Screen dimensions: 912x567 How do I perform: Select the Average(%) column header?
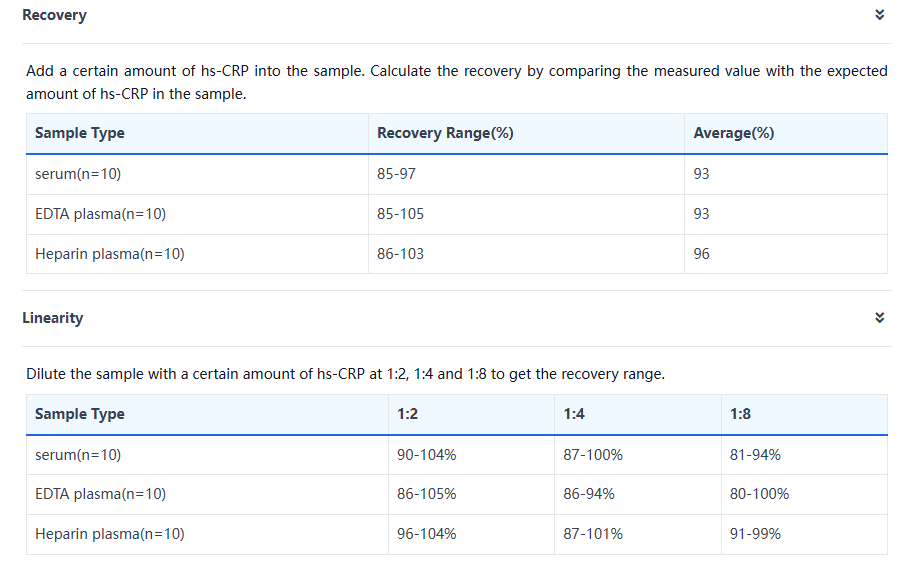[x=733, y=133]
